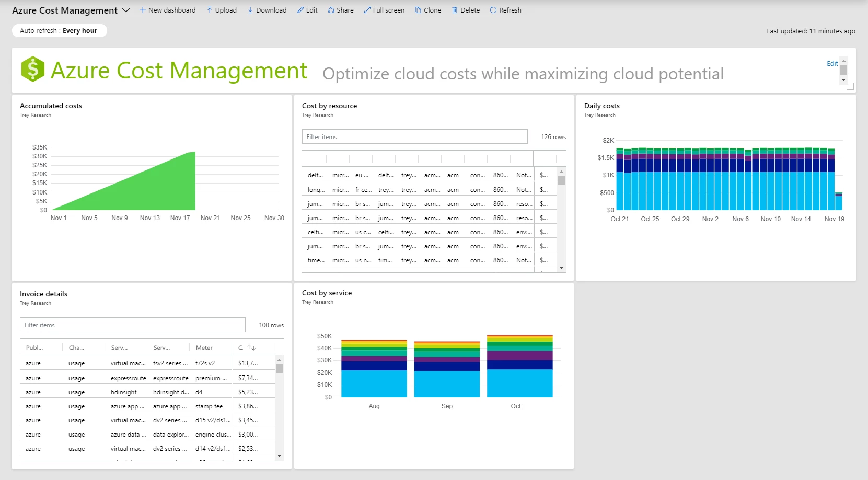Click the Invoice details scrollbar thumb
This screenshot has height=480, width=868.
pyautogui.click(x=280, y=368)
